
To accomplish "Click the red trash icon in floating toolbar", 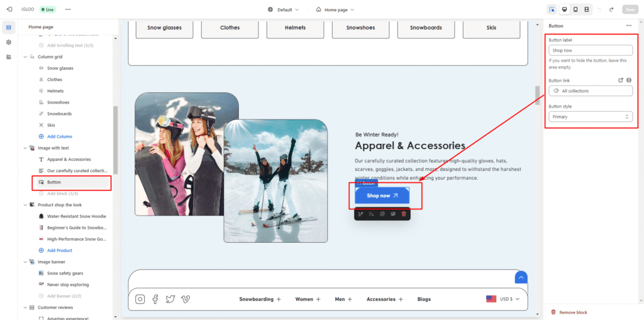I will pos(404,214).
